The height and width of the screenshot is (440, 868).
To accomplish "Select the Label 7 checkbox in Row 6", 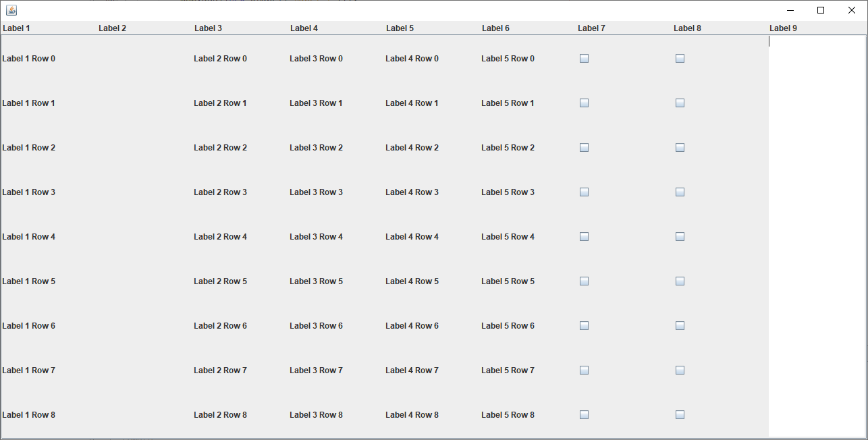I will click(585, 326).
